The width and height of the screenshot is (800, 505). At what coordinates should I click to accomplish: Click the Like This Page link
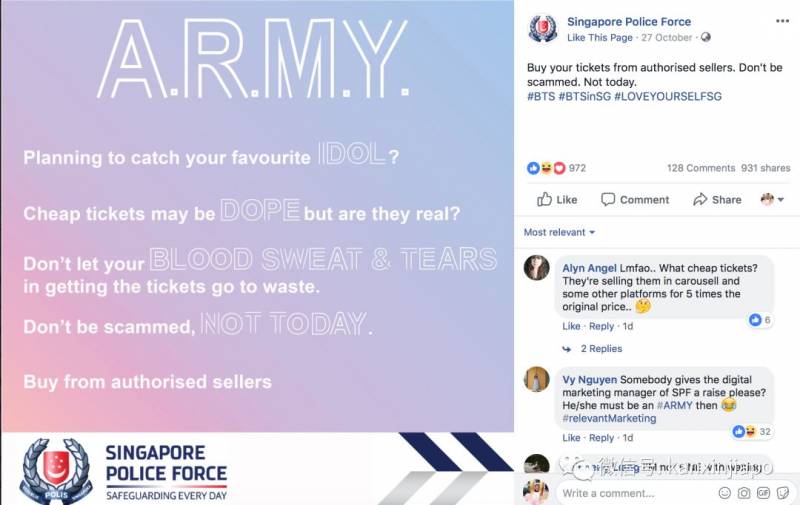(x=600, y=37)
